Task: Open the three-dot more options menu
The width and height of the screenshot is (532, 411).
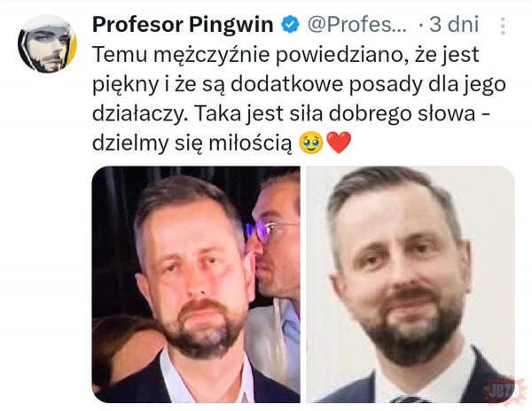Action: pyautogui.click(x=503, y=26)
